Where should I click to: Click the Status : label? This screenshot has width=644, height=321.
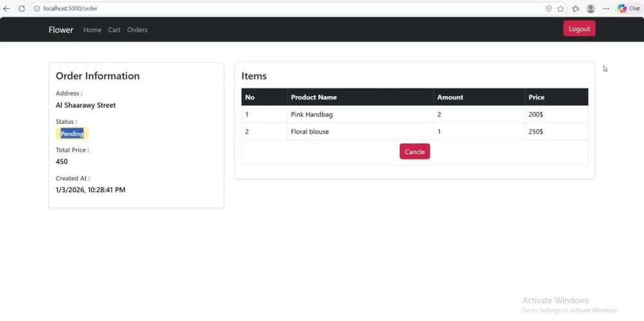pos(66,122)
